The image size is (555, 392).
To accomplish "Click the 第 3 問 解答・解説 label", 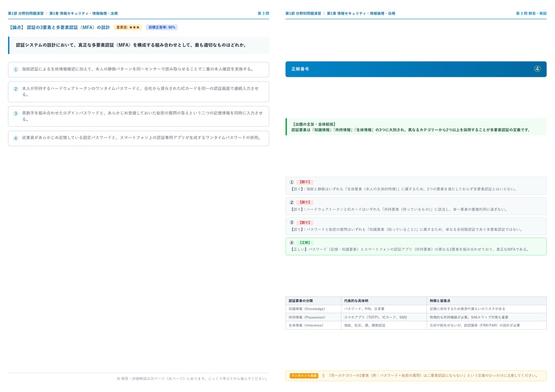I will [x=531, y=14].
